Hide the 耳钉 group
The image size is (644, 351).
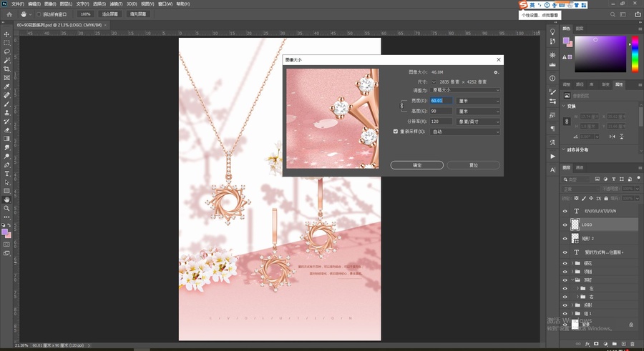[565, 280]
